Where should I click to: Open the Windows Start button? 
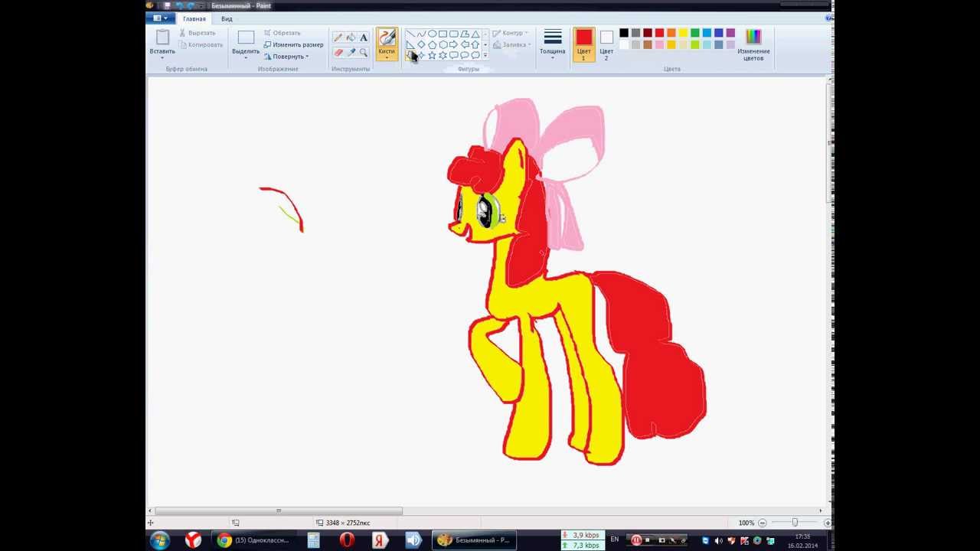[160, 540]
